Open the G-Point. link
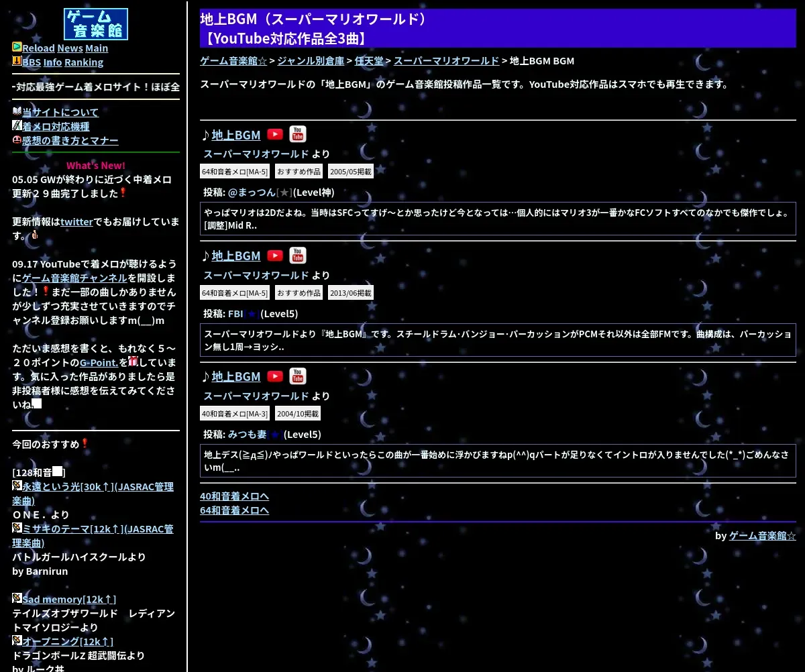Screen dimensions: 805x672 99,363
